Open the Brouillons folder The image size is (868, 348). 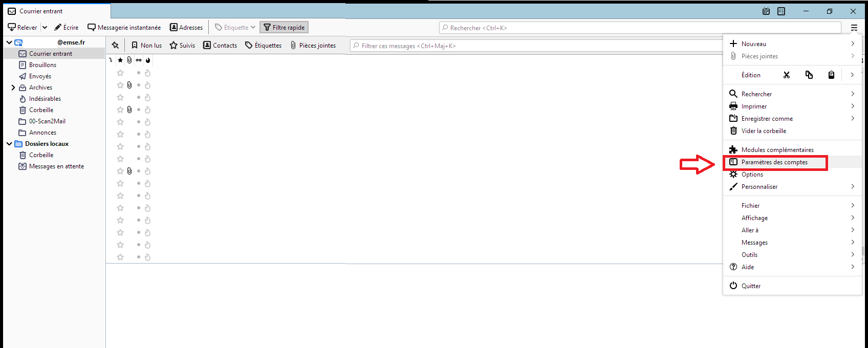tap(42, 65)
